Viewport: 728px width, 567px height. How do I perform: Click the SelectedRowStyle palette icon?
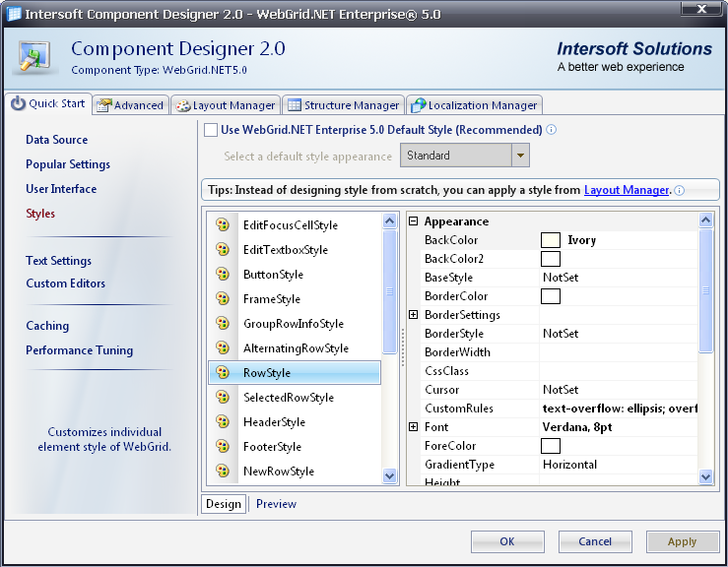pyautogui.click(x=223, y=397)
